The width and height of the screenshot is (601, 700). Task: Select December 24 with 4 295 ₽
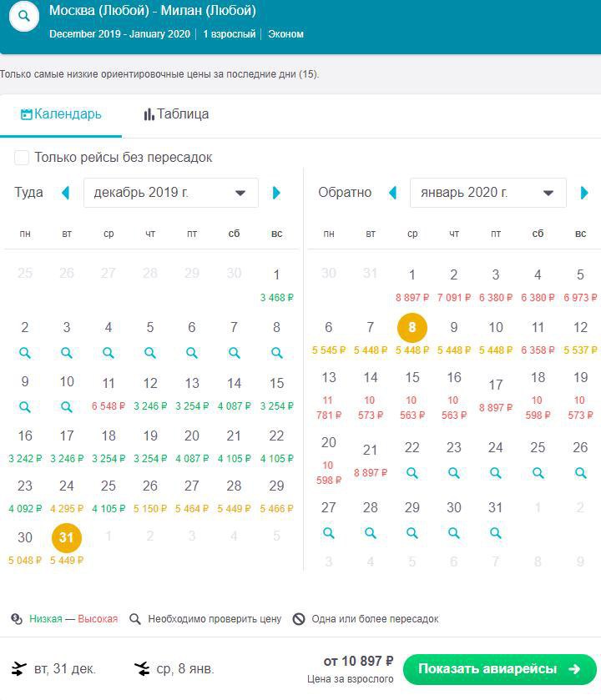click(67, 496)
